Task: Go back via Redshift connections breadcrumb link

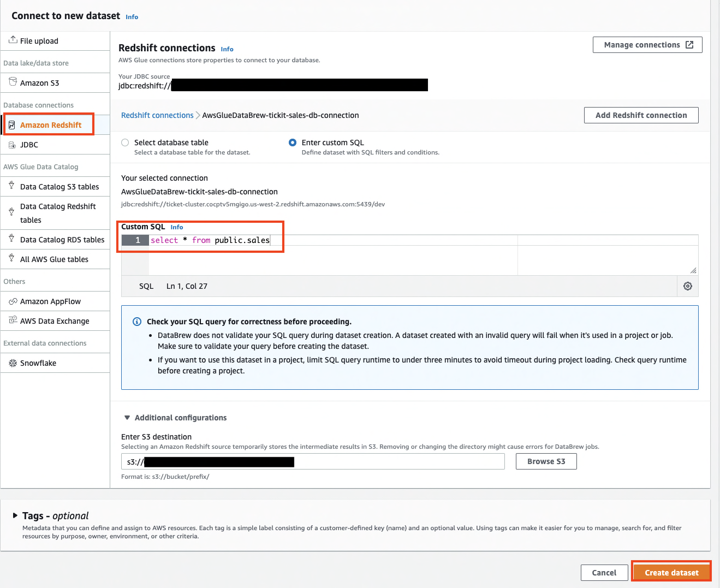Action: coord(157,115)
